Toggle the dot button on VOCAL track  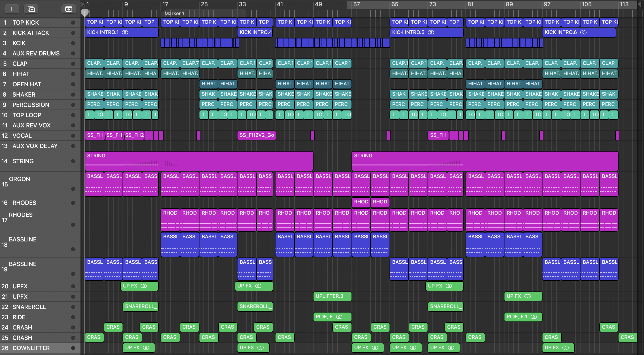[73, 136]
